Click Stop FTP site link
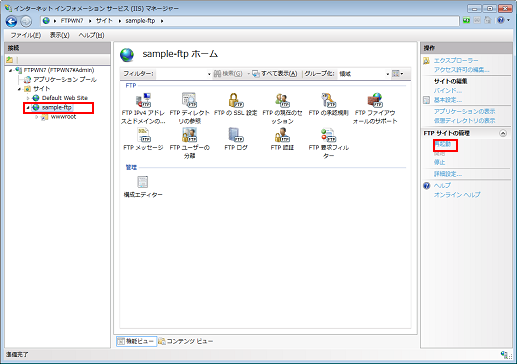This screenshot has height=364, width=517. [x=439, y=162]
